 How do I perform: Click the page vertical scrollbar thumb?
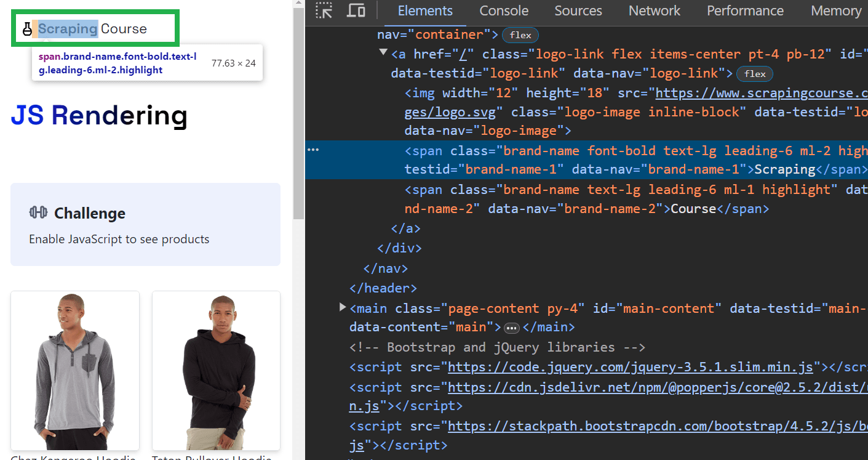coord(298,114)
